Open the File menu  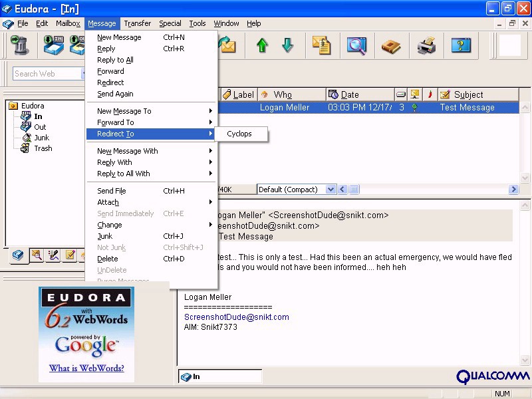pos(23,23)
